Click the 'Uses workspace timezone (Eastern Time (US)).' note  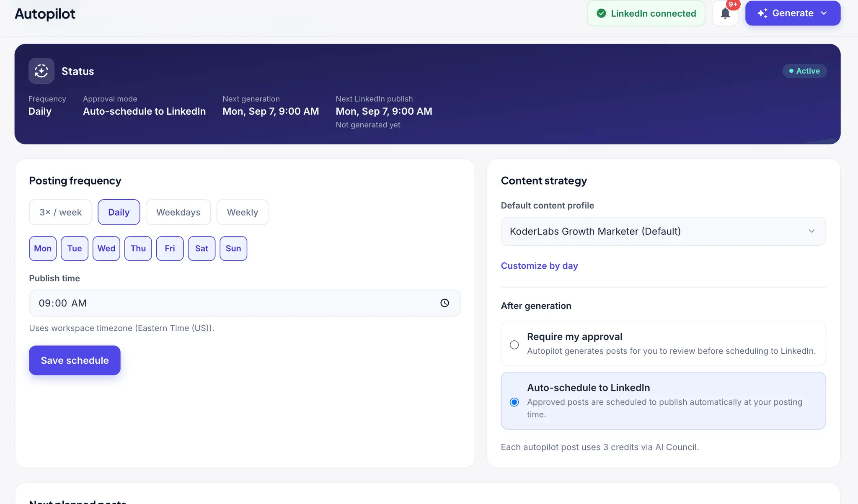click(121, 328)
